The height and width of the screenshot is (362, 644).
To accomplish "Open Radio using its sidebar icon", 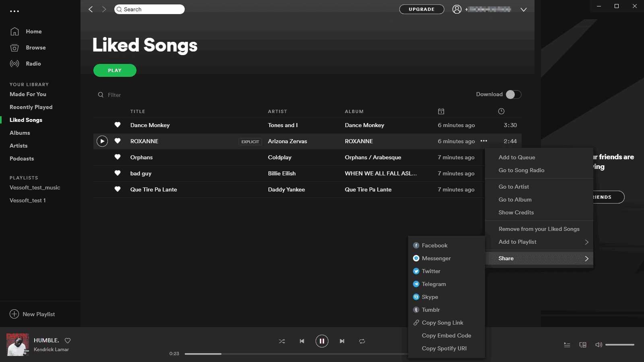I will coord(14,64).
